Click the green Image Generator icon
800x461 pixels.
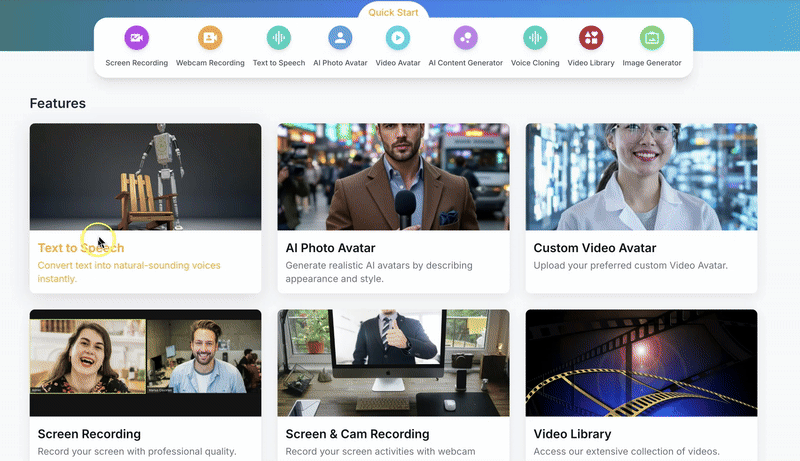[x=651, y=38]
